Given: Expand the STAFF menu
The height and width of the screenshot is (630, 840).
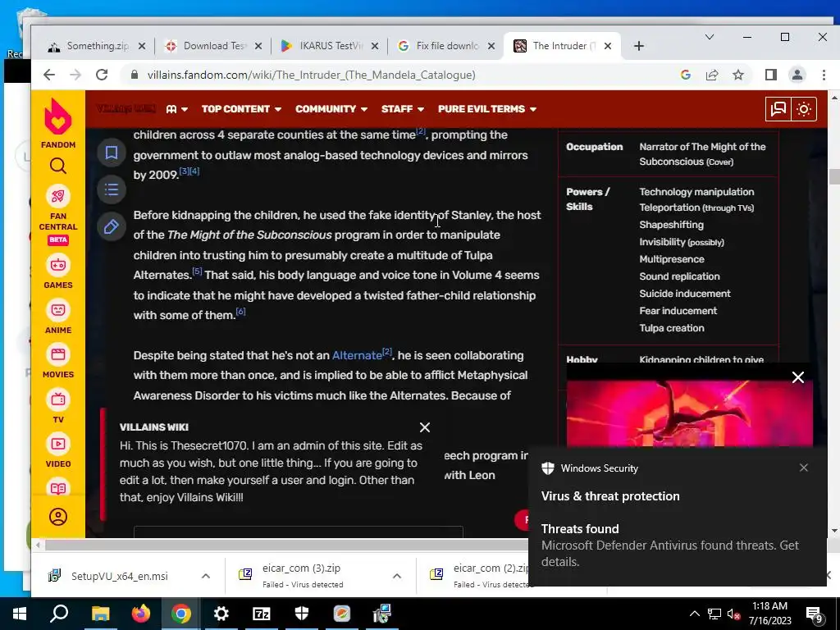Looking at the screenshot, I should (403, 109).
